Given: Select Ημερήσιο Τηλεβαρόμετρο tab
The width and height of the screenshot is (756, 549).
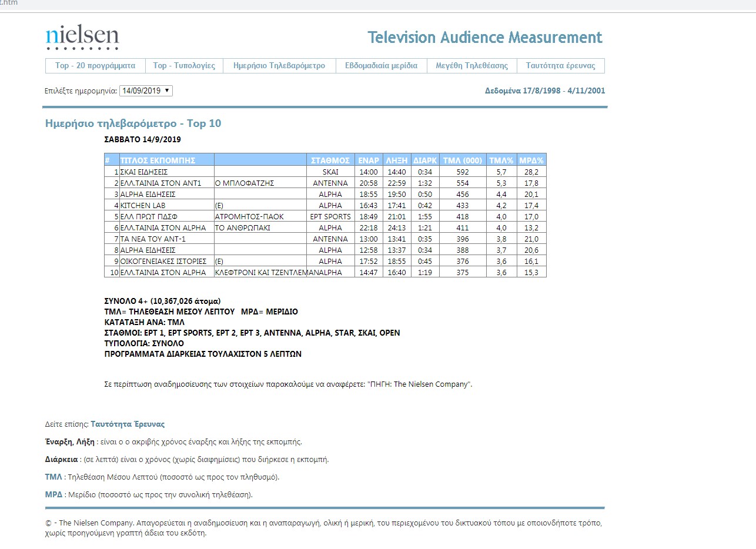Looking at the screenshot, I should pyautogui.click(x=279, y=66).
